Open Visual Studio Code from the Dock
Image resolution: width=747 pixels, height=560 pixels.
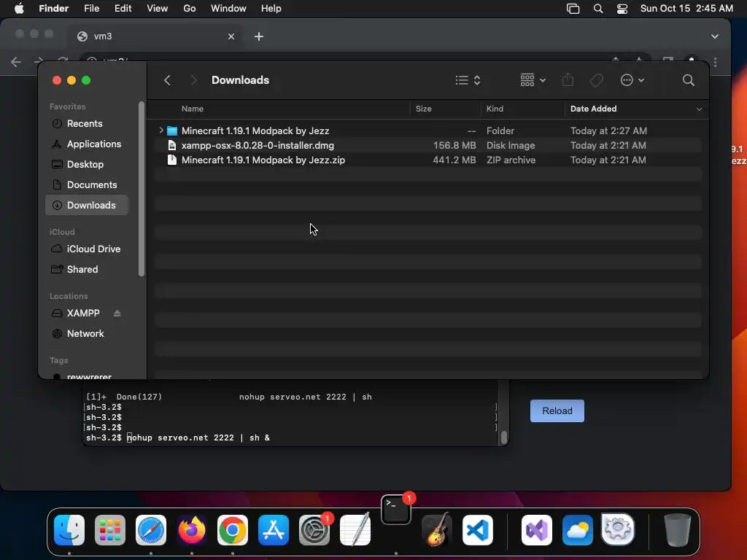(x=478, y=530)
